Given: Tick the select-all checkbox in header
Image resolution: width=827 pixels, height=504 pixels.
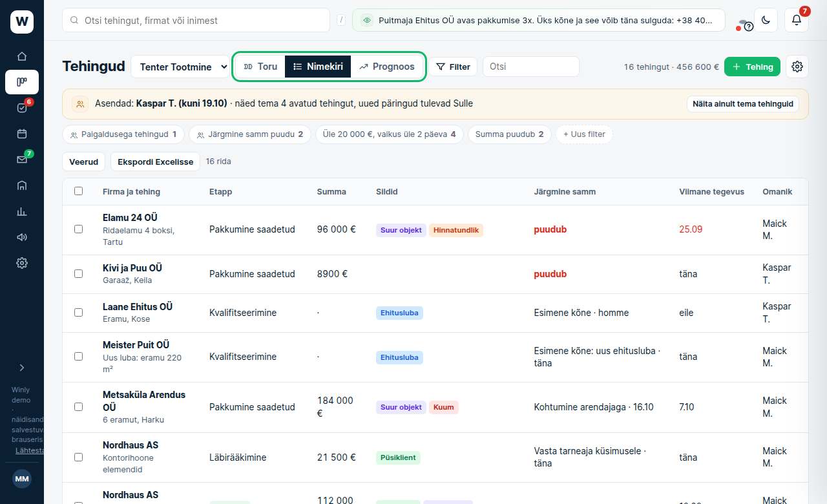Looking at the screenshot, I should pos(79,191).
